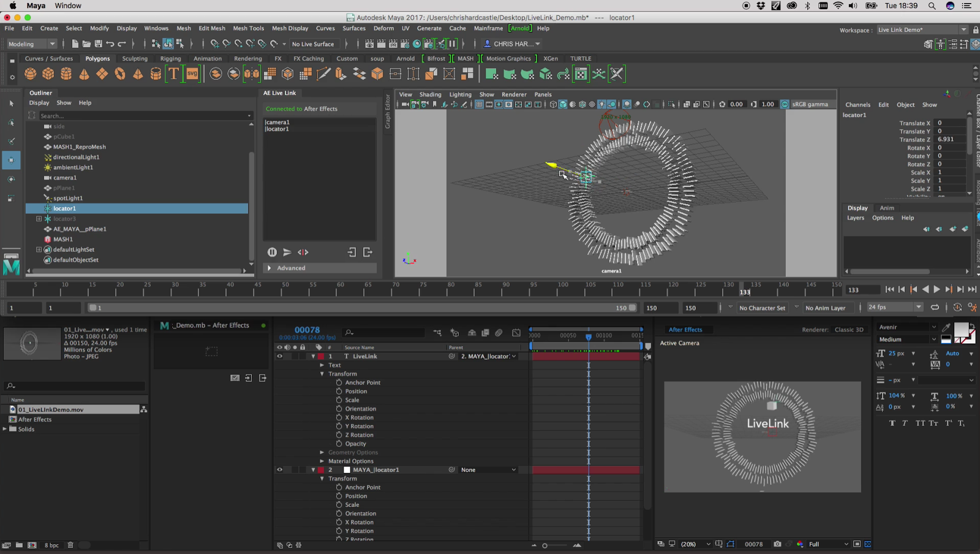Click the Paint Select tool in toolbox
The width and height of the screenshot is (980, 554).
pyautogui.click(x=11, y=141)
